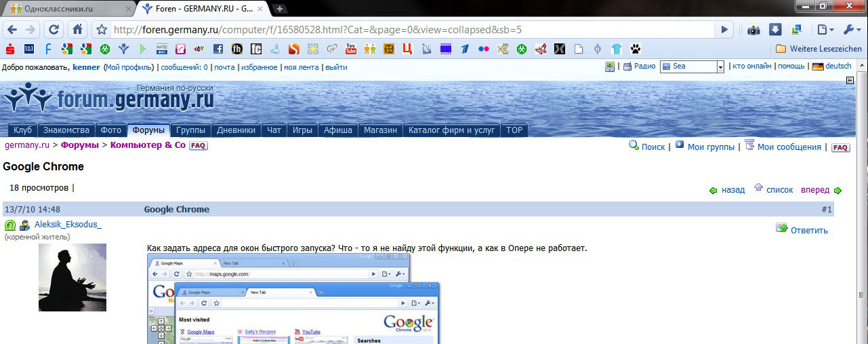
Task: Click the download arrow extension icon
Action: point(776,30)
